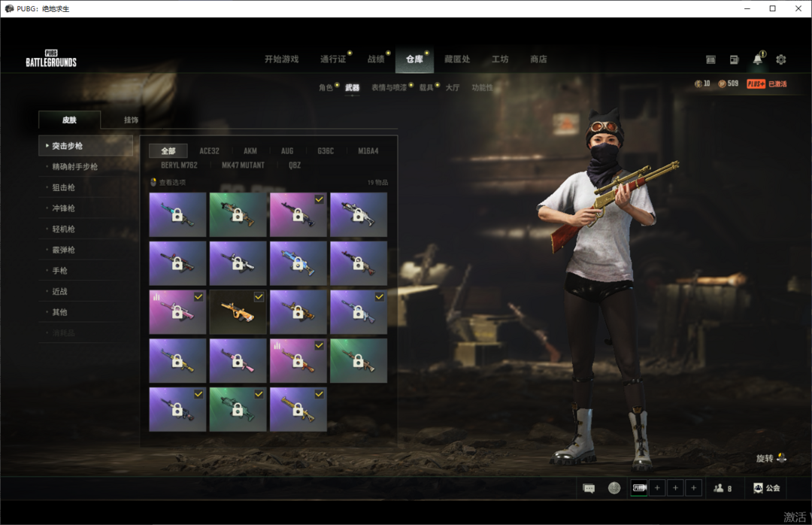Screen dimensions: 812x525
Task: Click the 19 物品 item count
Action: coord(377,183)
